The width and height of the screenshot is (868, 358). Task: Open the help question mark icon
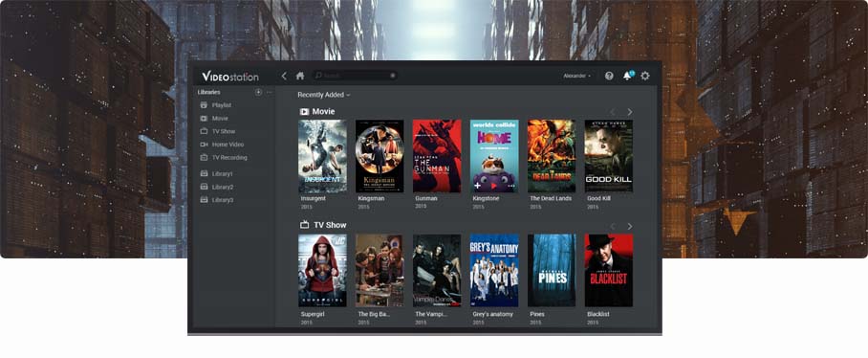(609, 76)
